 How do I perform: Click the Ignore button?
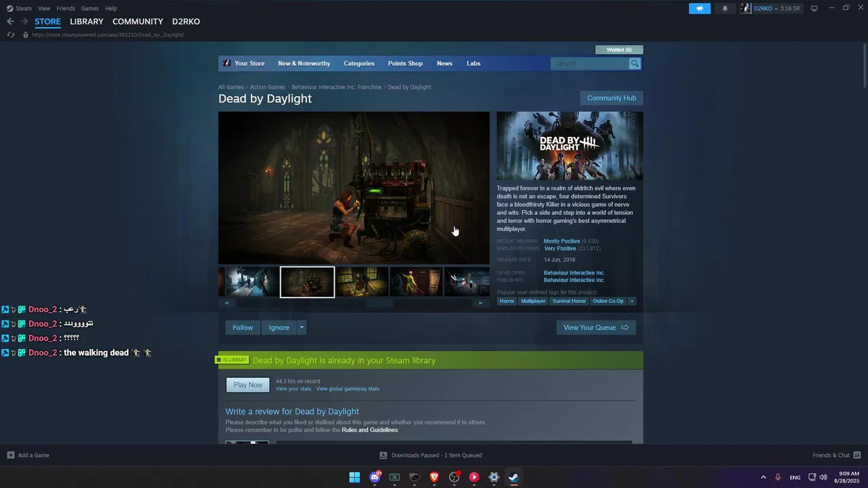pyautogui.click(x=279, y=327)
